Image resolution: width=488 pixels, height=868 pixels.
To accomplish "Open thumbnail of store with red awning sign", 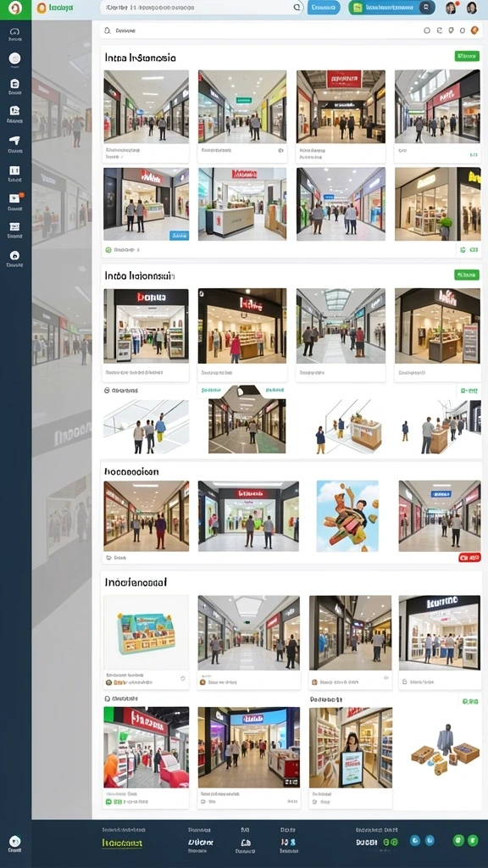I will click(146, 748).
